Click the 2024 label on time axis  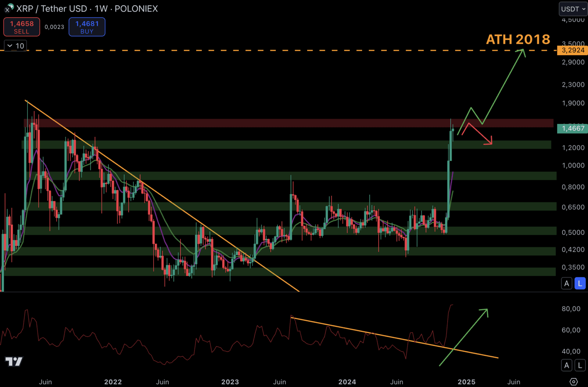[347, 382]
